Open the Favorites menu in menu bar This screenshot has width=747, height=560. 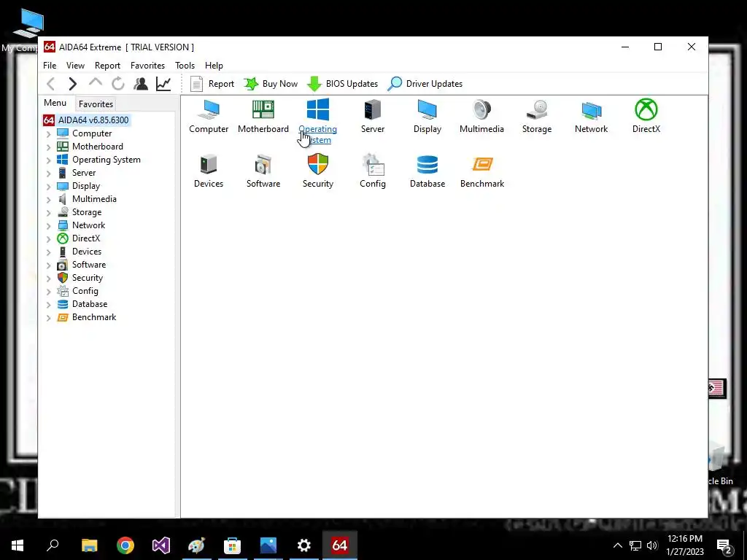click(147, 65)
